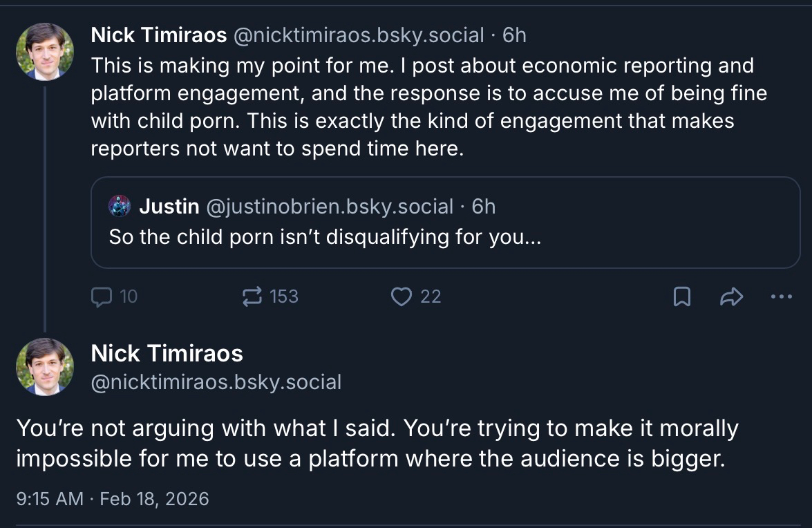Click the share arrow icon

[x=731, y=296]
